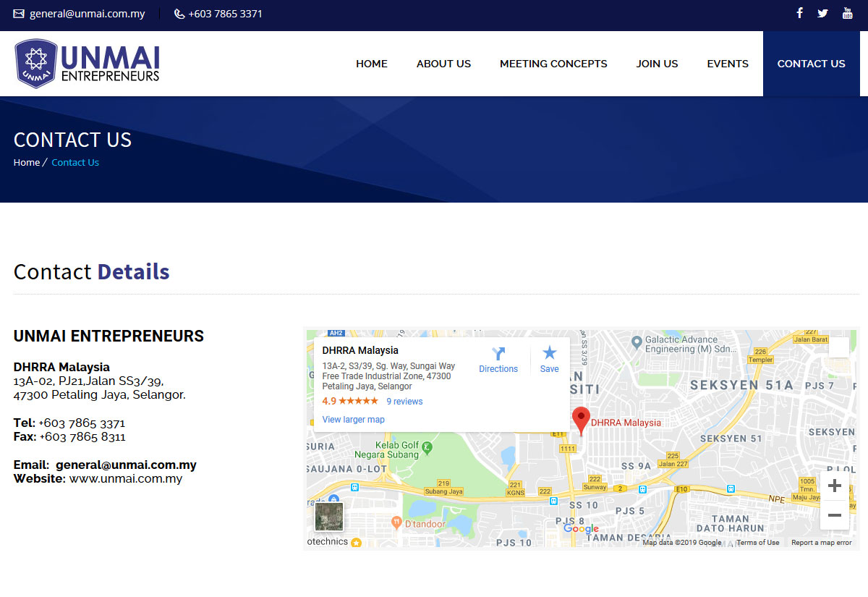Open the Meeting Concepts menu item
868x597 pixels.
click(x=553, y=64)
